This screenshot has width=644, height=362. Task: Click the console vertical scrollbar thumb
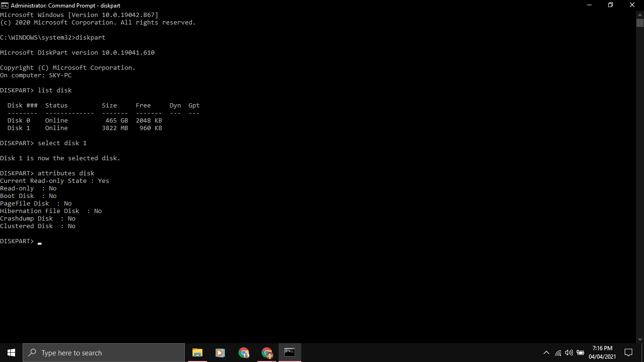pyautogui.click(x=640, y=23)
